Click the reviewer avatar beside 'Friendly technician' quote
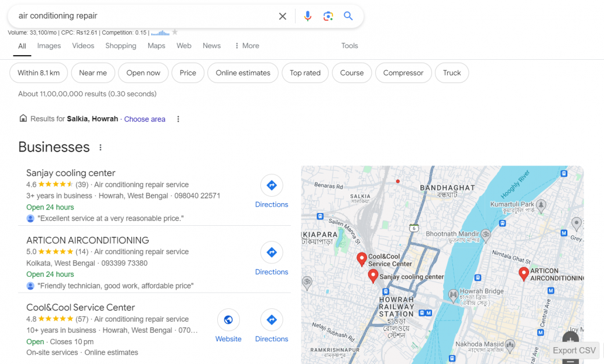This screenshot has height=364, width=604. pyautogui.click(x=30, y=286)
